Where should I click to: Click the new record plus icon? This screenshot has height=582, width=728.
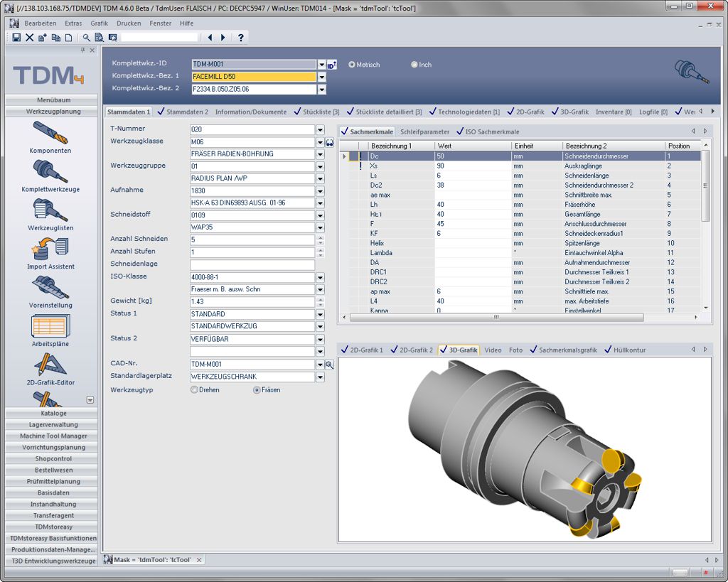43,38
